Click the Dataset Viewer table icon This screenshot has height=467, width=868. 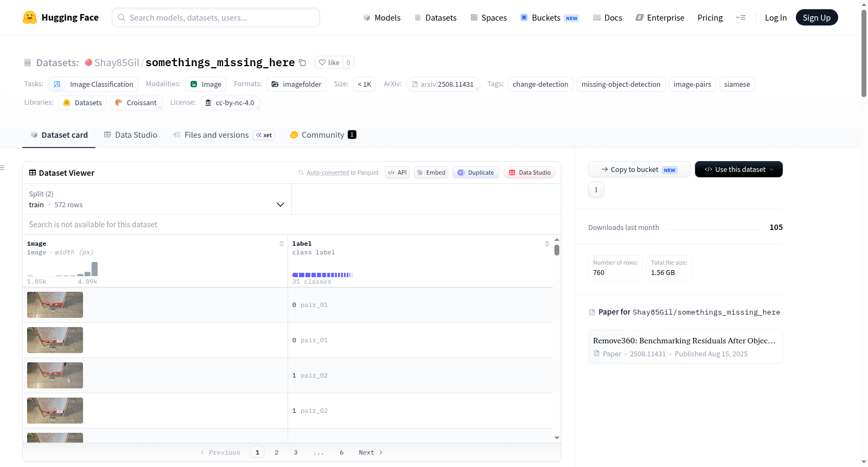(33, 172)
